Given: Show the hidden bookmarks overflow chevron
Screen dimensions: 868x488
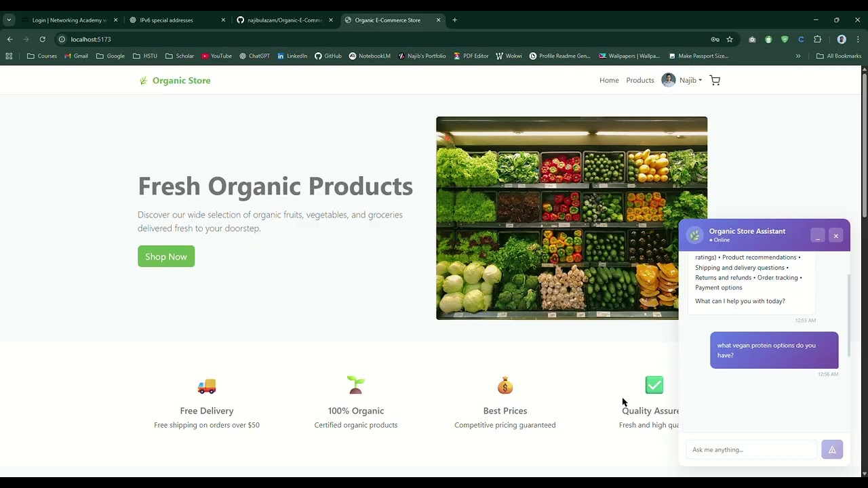Looking at the screenshot, I should click(798, 56).
